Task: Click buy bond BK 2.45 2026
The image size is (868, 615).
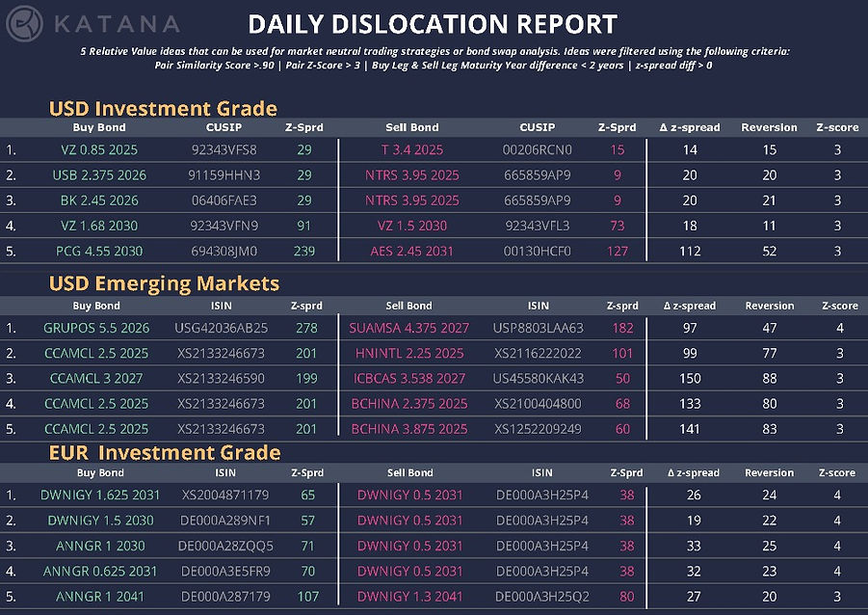Action: pyautogui.click(x=99, y=200)
